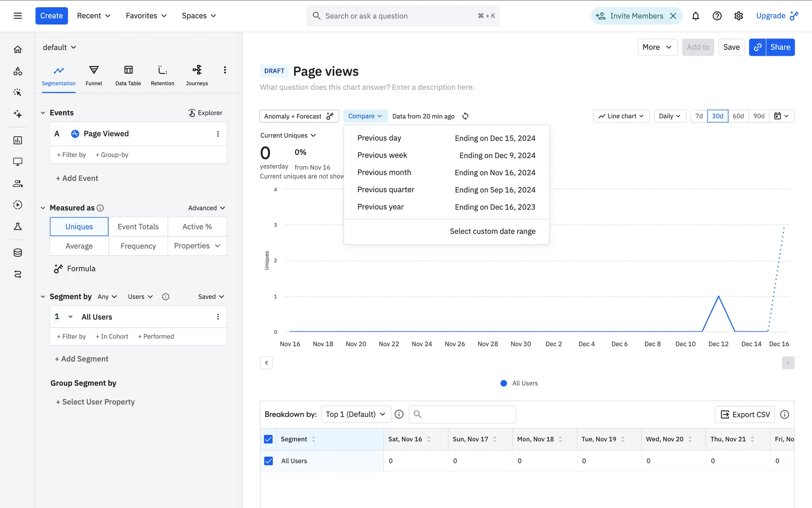Toggle the Segment header checkbox

[269, 439]
